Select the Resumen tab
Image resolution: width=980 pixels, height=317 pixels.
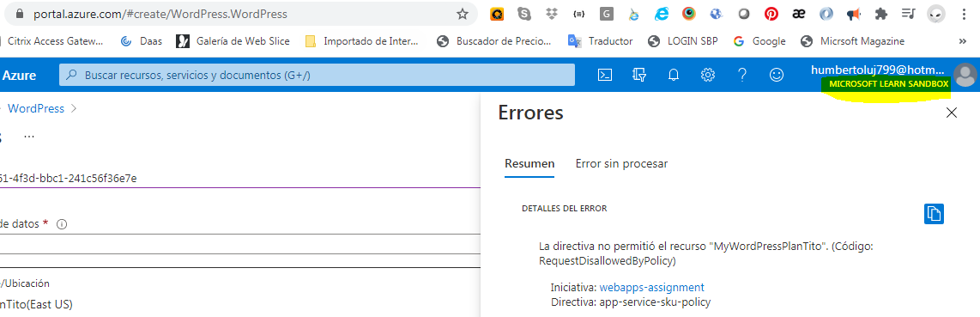[529, 164]
